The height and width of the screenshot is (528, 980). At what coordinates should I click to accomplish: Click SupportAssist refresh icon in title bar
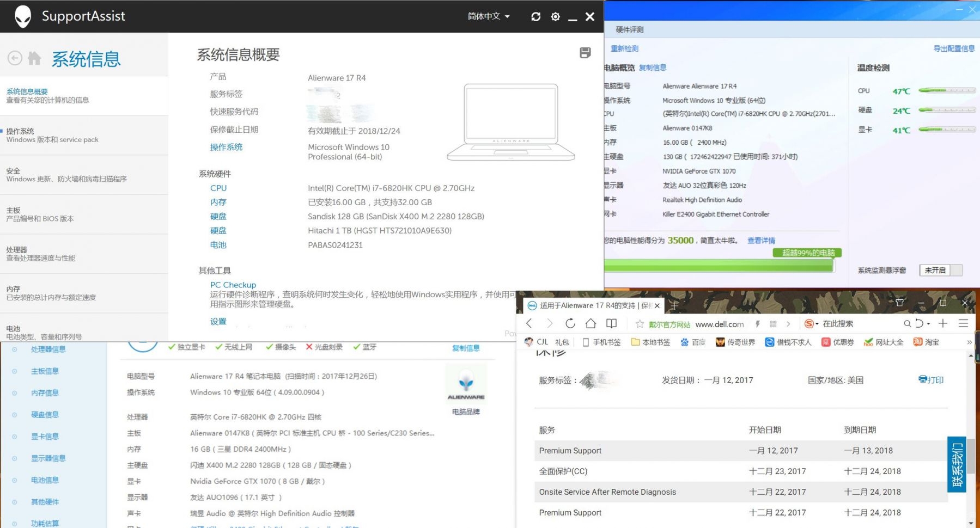[536, 16]
